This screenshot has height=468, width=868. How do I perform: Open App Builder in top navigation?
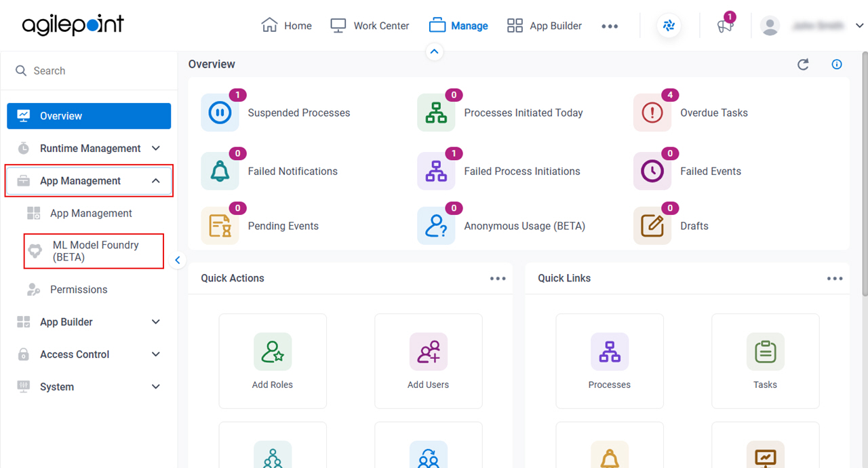[545, 26]
